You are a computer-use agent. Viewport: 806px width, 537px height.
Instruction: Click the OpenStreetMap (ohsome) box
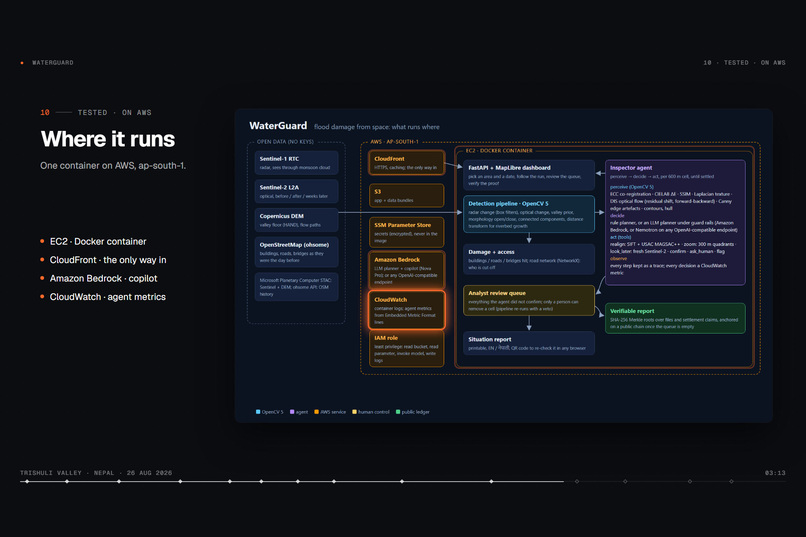click(297, 252)
